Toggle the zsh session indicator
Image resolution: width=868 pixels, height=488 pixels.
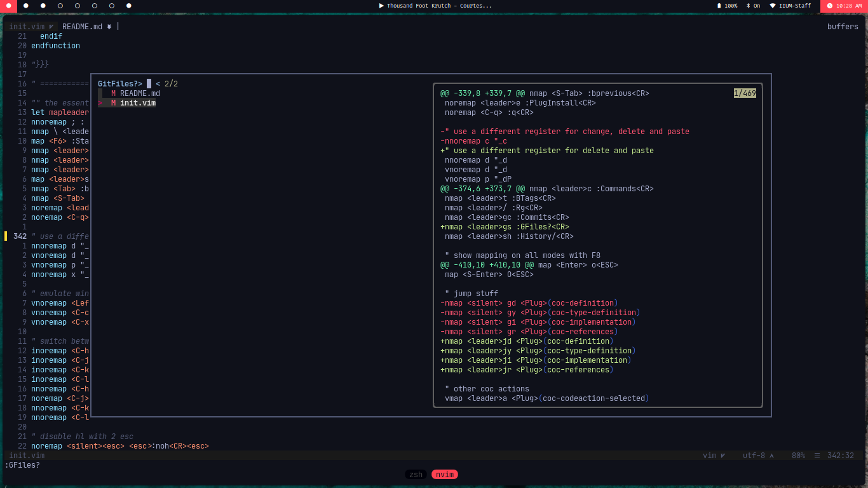tap(416, 474)
